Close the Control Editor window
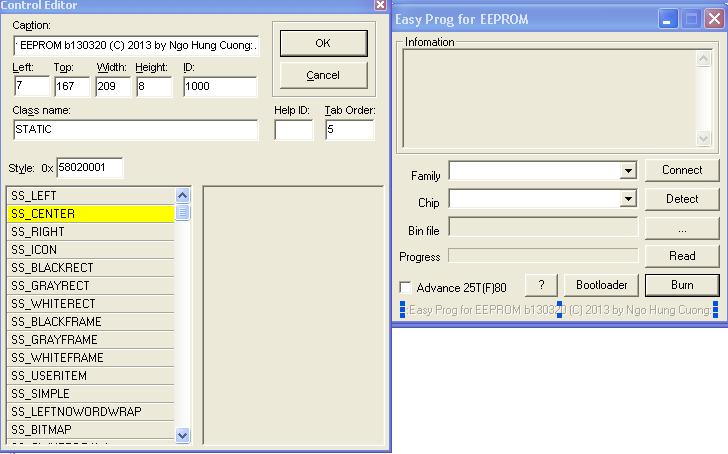 (380, 5)
